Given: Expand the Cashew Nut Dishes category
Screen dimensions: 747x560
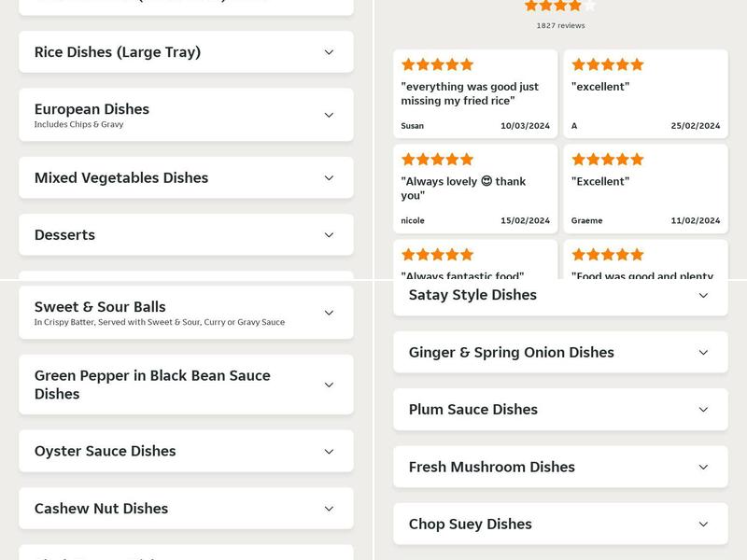Looking at the screenshot, I should click(x=186, y=509).
